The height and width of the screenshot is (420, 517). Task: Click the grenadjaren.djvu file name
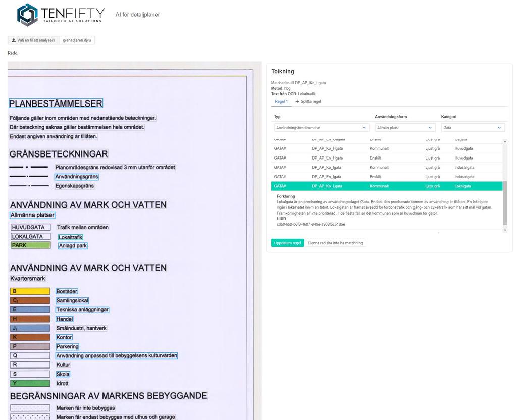(77, 40)
